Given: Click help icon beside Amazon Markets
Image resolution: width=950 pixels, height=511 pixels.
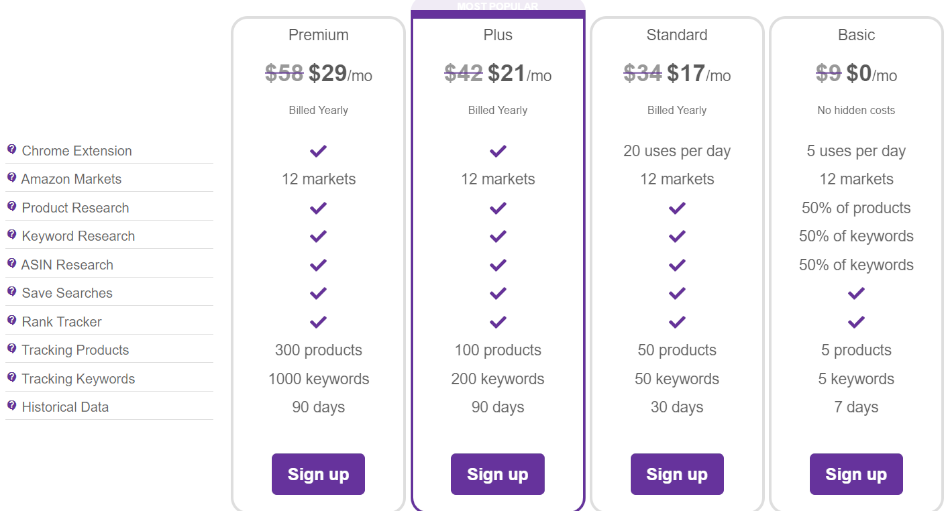Looking at the screenshot, I should 12,178.
